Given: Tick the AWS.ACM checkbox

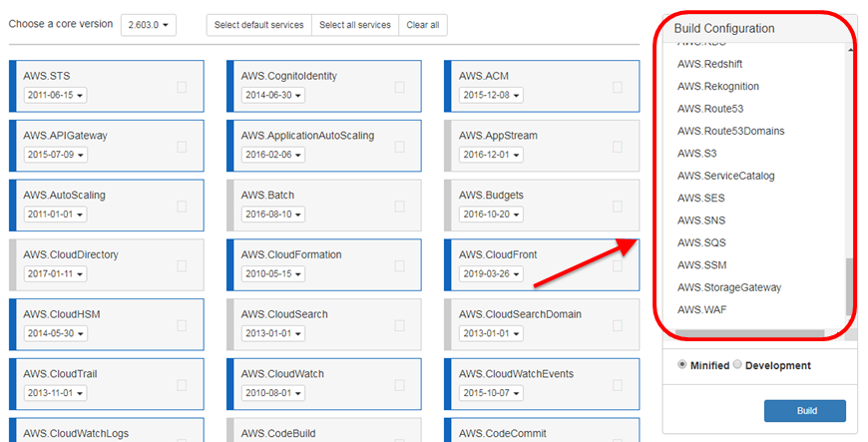Looking at the screenshot, I should pyautogui.click(x=618, y=87).
